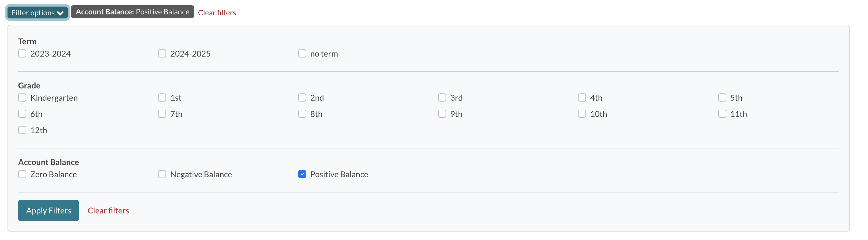Tick the 8th grade checkbox
The width and height of the screenshot is (868, 240).
(x=302, y=114)
